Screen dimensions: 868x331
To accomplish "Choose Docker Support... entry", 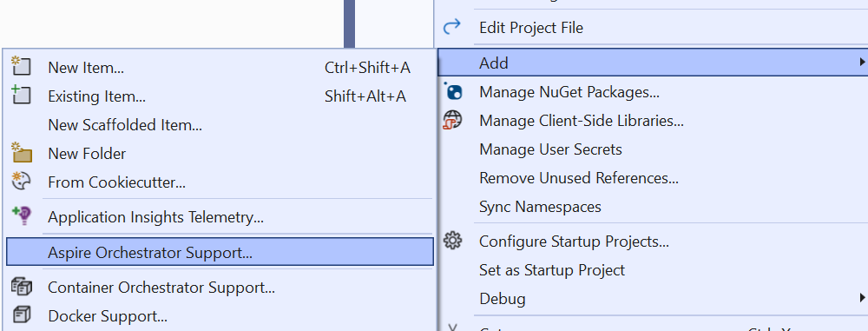I will [x=220, y=316].
